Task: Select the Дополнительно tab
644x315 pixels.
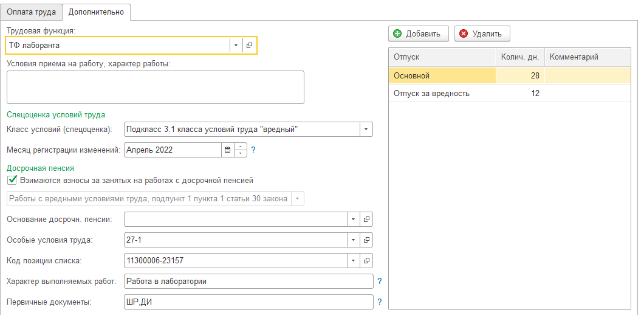Action: tap(96, 12)
